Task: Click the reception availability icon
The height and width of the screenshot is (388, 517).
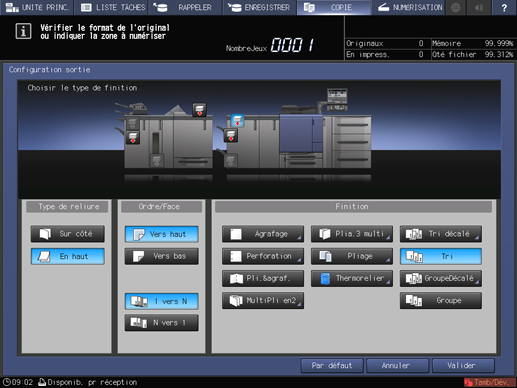Action: click(42, 382)
